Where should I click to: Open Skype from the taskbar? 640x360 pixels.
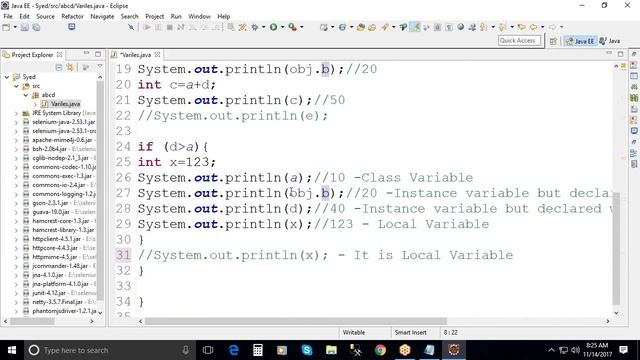tap(307, 350)
